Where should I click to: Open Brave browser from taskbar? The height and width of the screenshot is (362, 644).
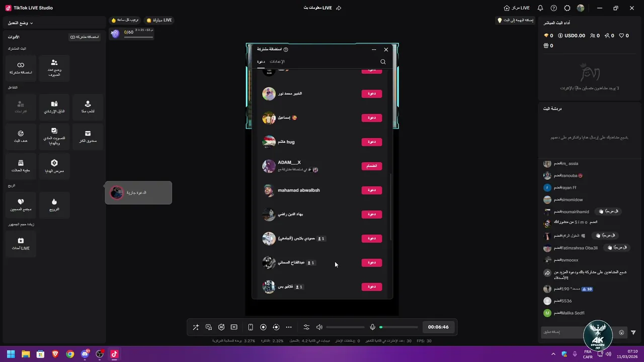tap(55, 354)
